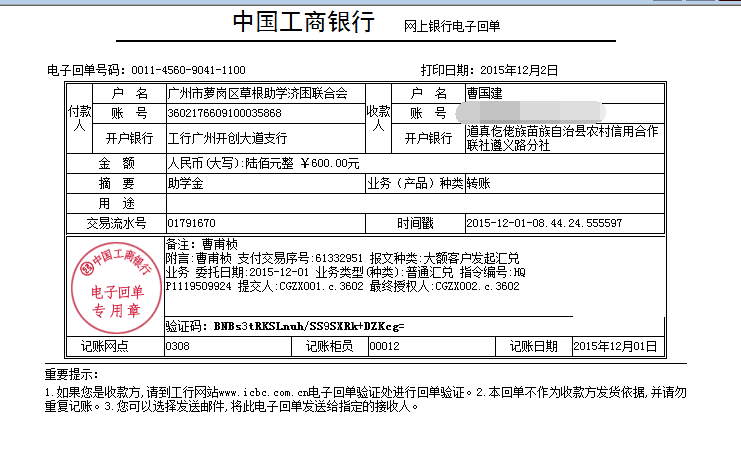Click payer bank 工行广州开创大道支行
Image resolution: width=741 pixels, height=455 pixels.
[227, 138]
